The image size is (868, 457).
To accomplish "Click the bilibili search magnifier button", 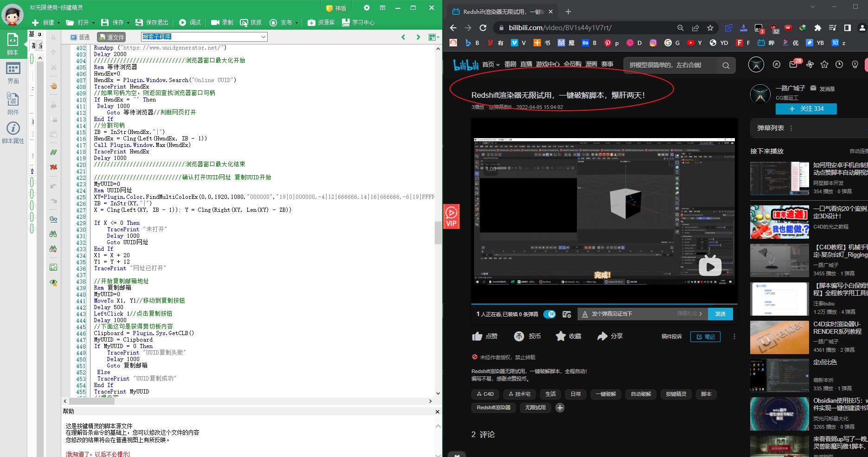I will [726, 65].
